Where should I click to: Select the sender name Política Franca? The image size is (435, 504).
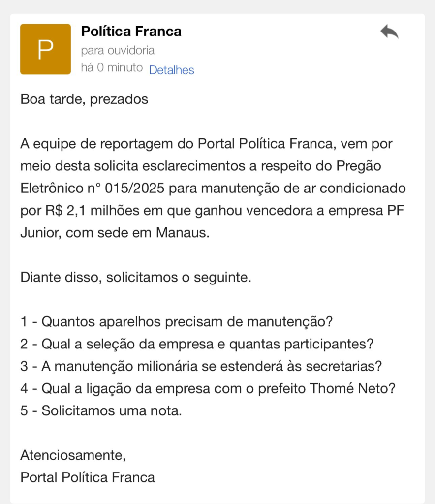coord(131,31)
